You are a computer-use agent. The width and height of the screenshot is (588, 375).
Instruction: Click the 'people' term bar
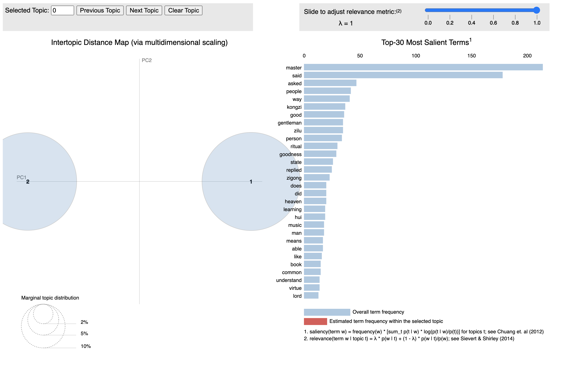[x=327, y=91]
